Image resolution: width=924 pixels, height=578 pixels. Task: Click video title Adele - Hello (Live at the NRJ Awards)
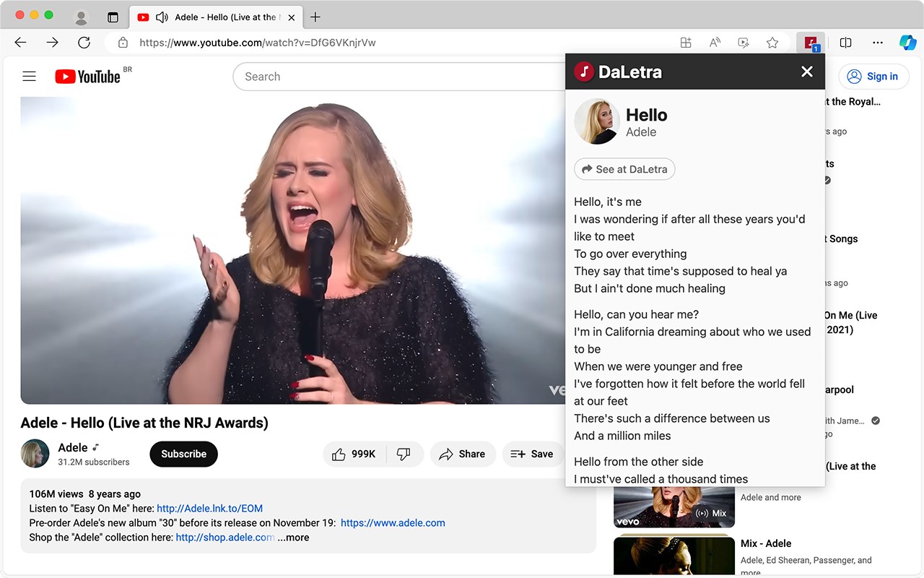pyautogui.click(x=144, y=423)
